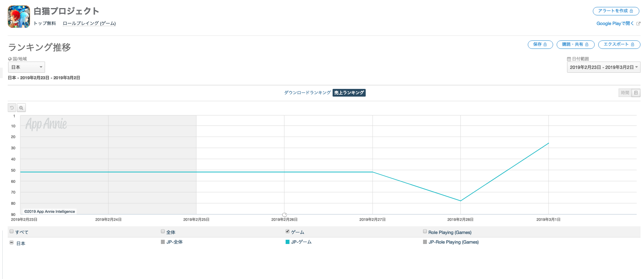Click the JP-ゲーム legend label
This screenshot has height=279, width=644.
point(301,242)
